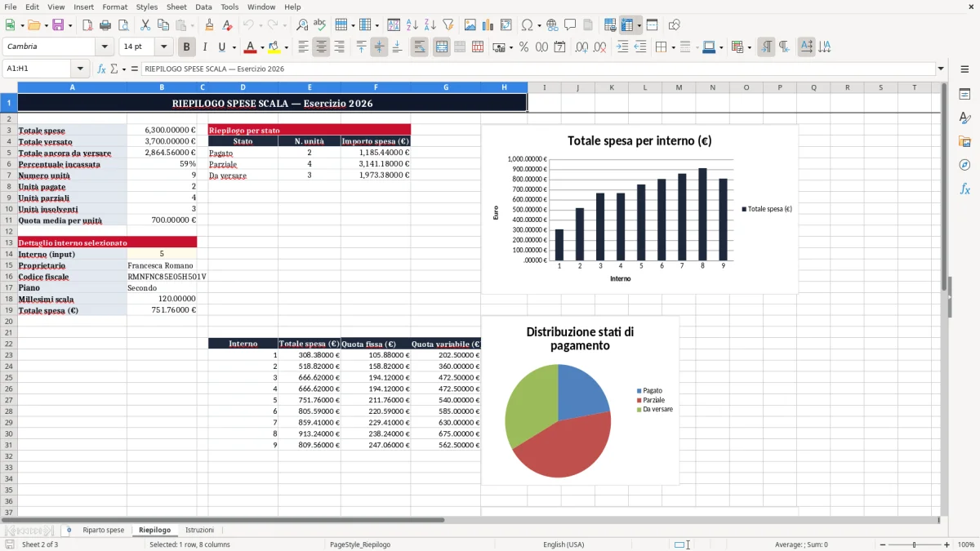
Task: Toggle Center Horizontally alignment
Action: pyautogui.click(x=321, y=47)
